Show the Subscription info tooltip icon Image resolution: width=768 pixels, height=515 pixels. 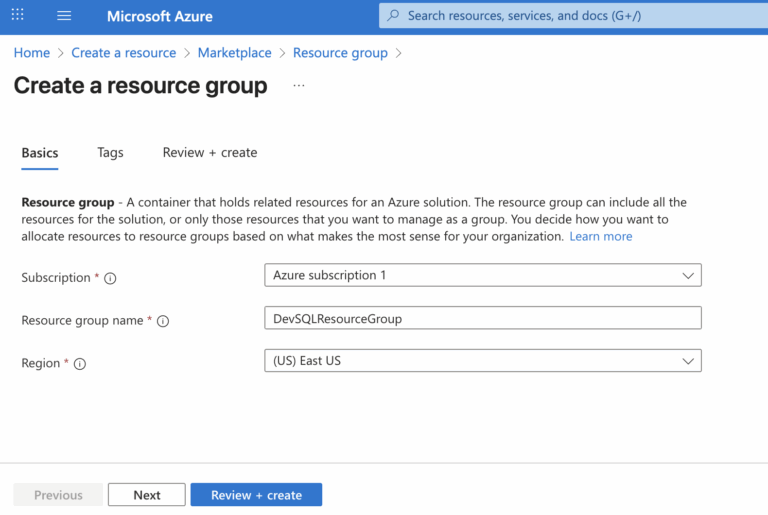pyautogui.click(x=110, y=278)
